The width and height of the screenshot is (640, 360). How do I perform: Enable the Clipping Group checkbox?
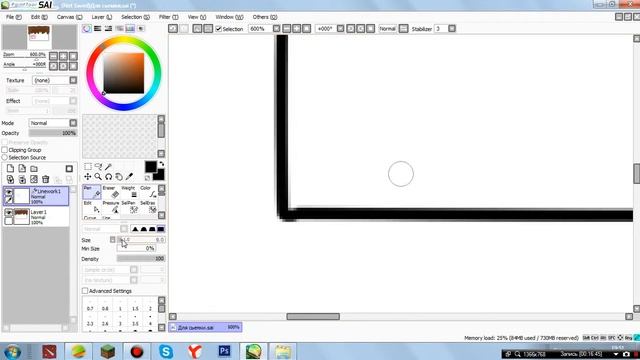pos(5,150)
